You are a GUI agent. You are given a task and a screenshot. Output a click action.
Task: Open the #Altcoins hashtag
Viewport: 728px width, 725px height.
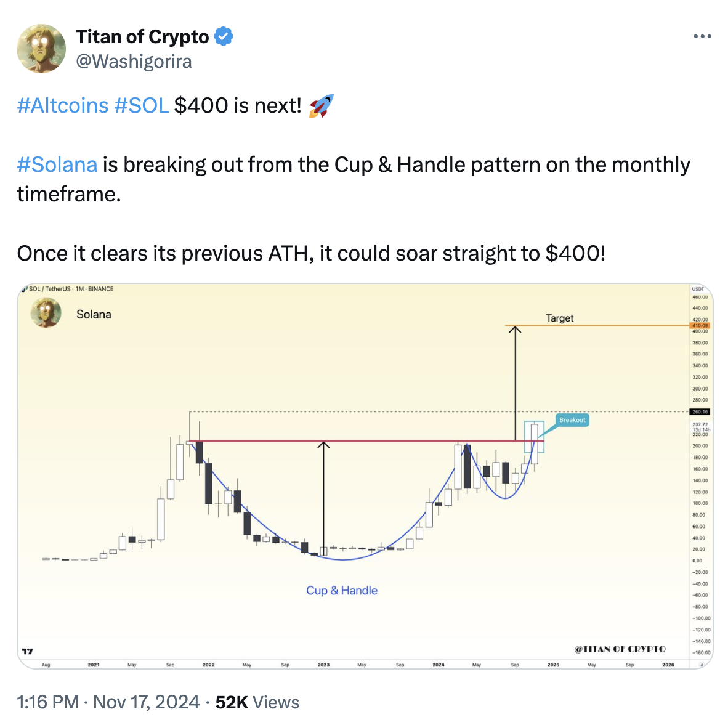pyautogui.click(x=63, y=105)
